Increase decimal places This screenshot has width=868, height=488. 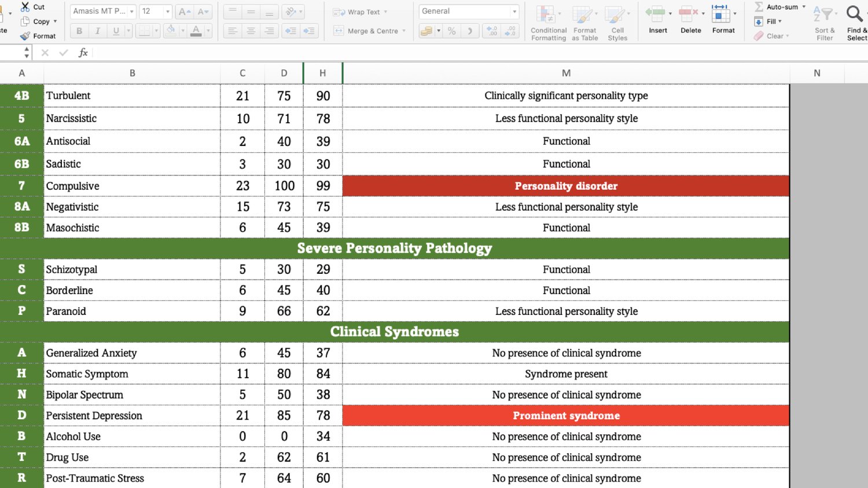[x=492, y=31]
